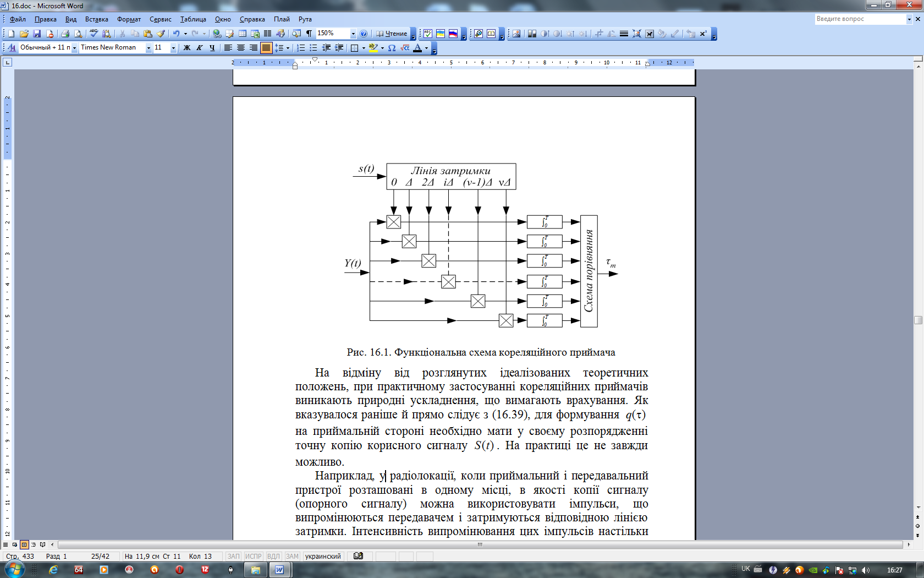Open Print Preview
Image resolution: width=924 pixels, height=578 pixels.
pyautogui.click(x=78, y=34)
